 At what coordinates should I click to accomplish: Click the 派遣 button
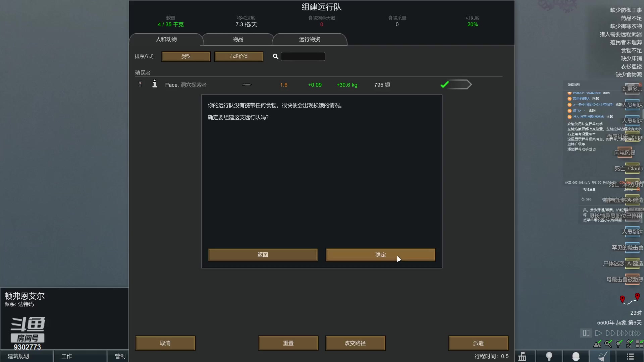point(478,343)
